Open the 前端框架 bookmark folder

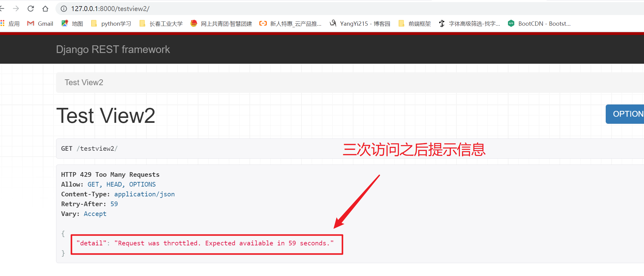(x=415, y=24)
